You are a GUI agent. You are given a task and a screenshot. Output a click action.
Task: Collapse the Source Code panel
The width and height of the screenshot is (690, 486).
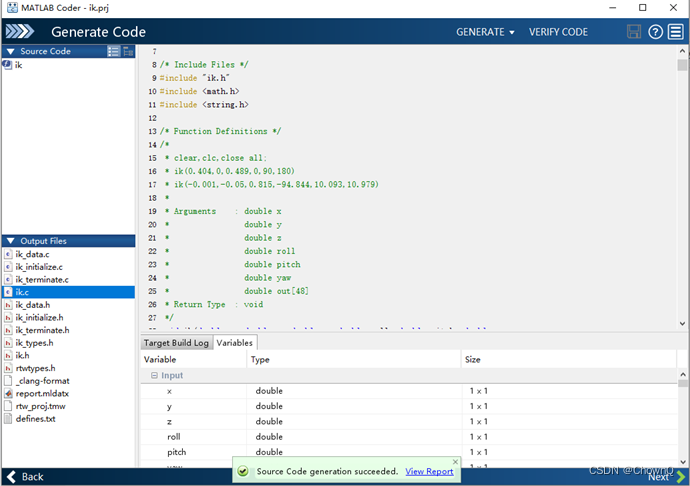[x=10, y=51]
